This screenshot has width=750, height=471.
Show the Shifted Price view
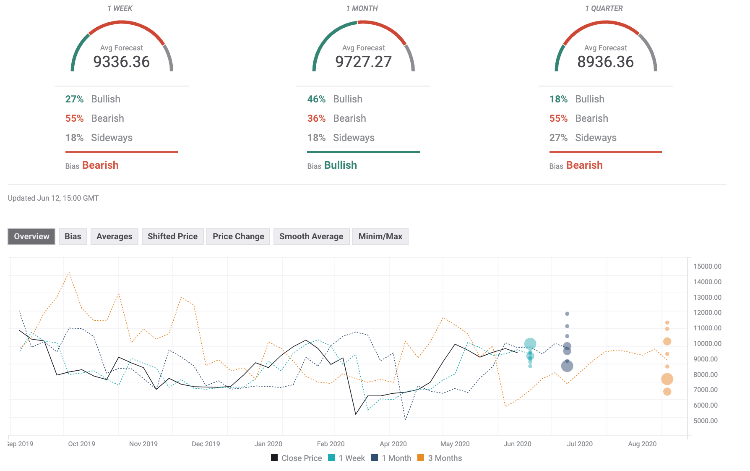coord(173,237)
